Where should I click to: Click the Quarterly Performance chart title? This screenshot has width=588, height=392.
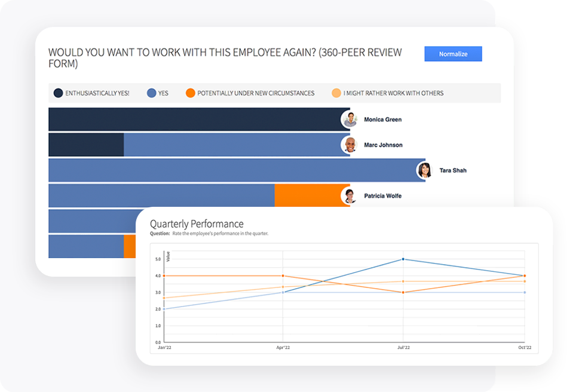[x=197, y=224]
